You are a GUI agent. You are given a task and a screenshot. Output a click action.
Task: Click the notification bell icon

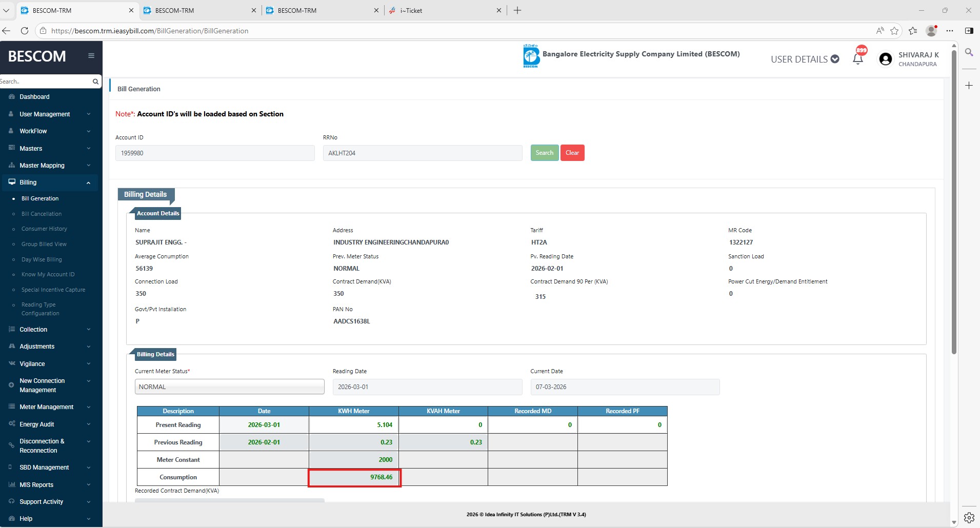pos(857,59)
